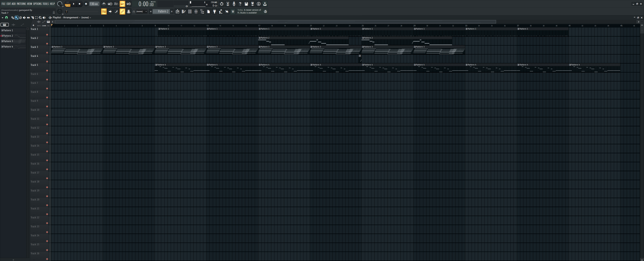Open the channel rack
This screenshot has width=644, height=261.
(x=190, y=11)
